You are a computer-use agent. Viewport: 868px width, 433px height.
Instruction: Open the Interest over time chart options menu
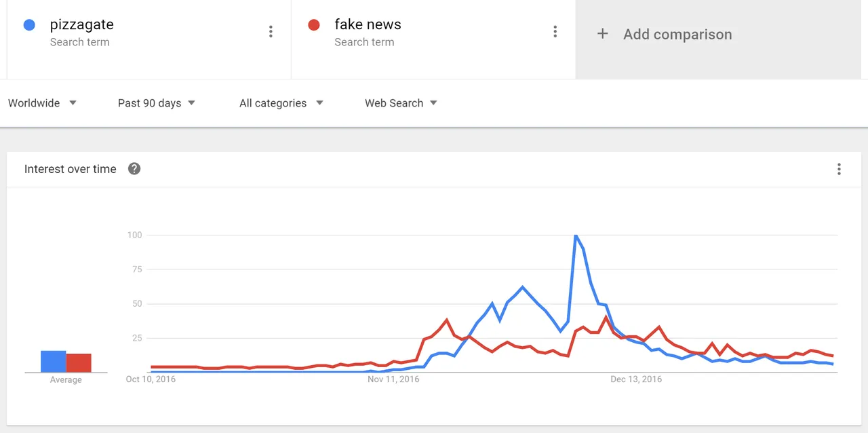[x=839, y=169]
